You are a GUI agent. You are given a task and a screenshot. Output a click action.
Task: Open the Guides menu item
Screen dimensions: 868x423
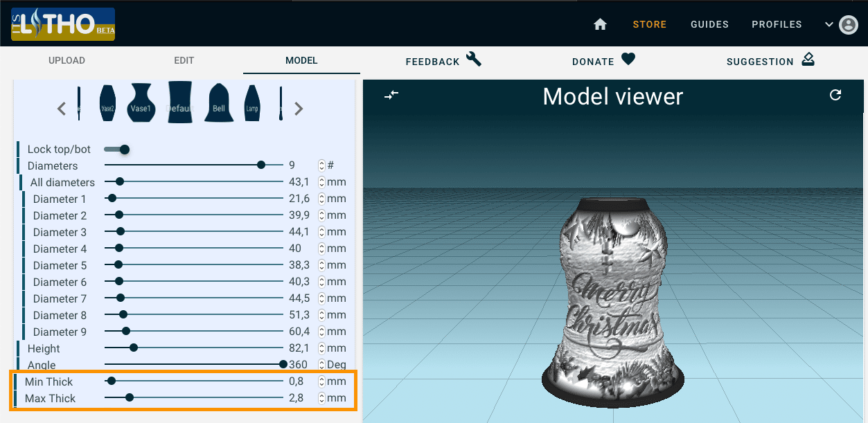(709, 24)
